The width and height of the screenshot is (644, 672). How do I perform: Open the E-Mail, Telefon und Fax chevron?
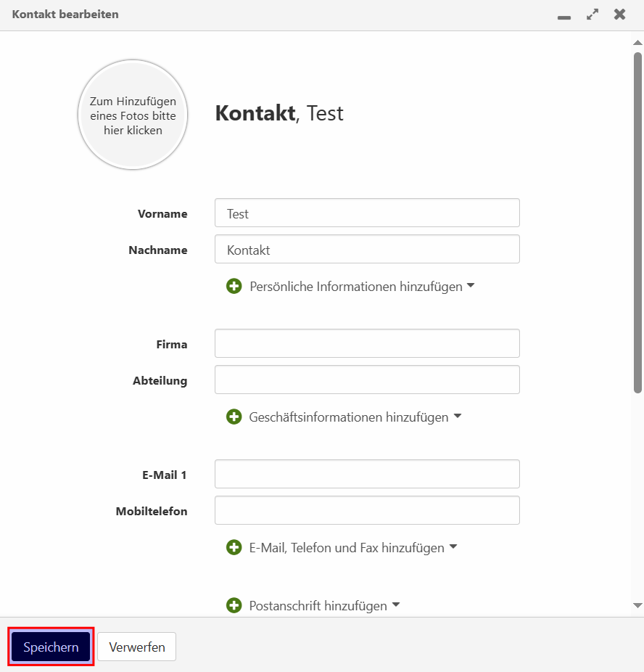[x=453, y=547]
